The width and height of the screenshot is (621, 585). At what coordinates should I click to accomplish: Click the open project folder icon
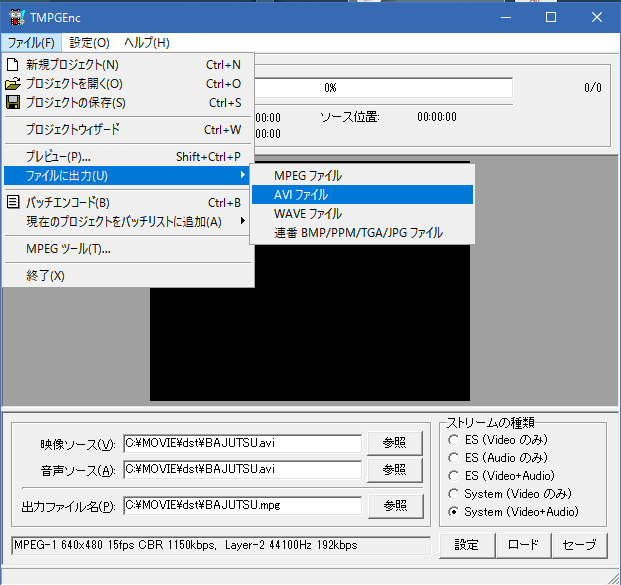pos(13,84)
